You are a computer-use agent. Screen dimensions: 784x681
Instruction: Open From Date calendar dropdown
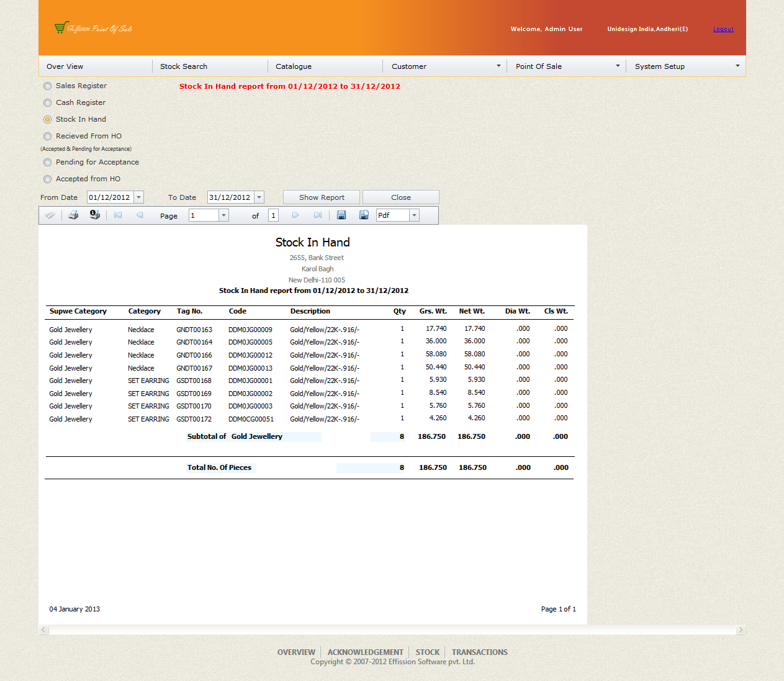tap(139, 197)
